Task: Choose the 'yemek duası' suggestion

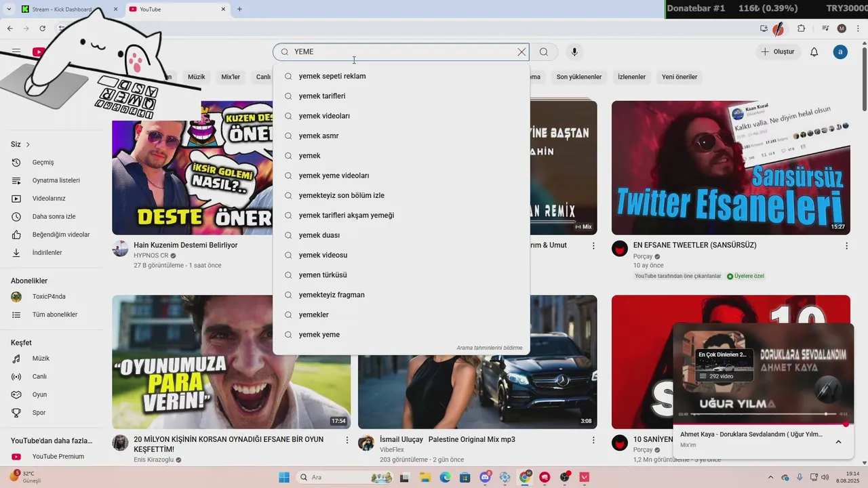Action: (x=401, y=235)
